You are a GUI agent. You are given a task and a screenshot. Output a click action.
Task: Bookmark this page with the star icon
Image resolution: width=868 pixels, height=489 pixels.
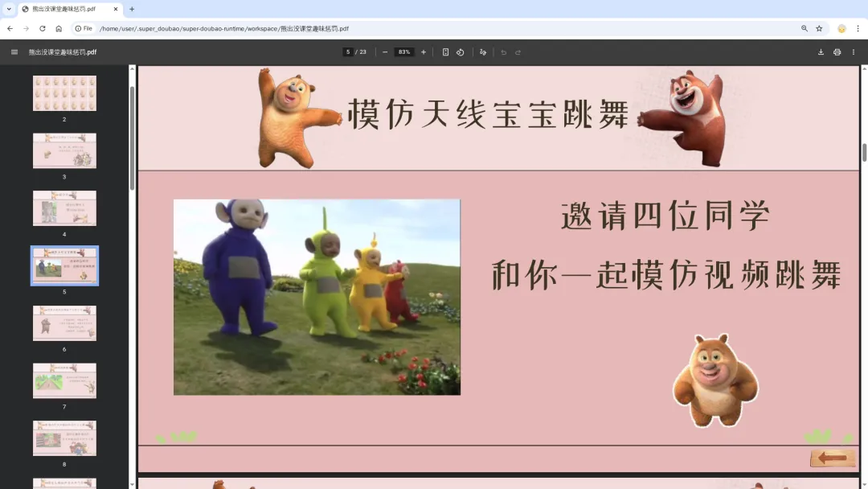point(819,28)
